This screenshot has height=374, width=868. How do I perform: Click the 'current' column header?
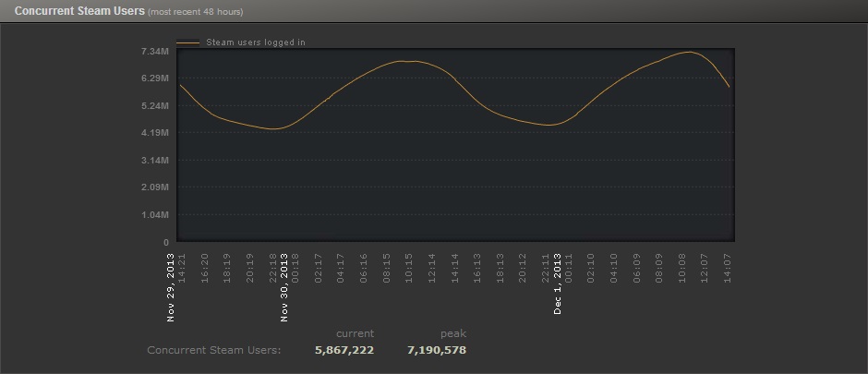(355, 333)
